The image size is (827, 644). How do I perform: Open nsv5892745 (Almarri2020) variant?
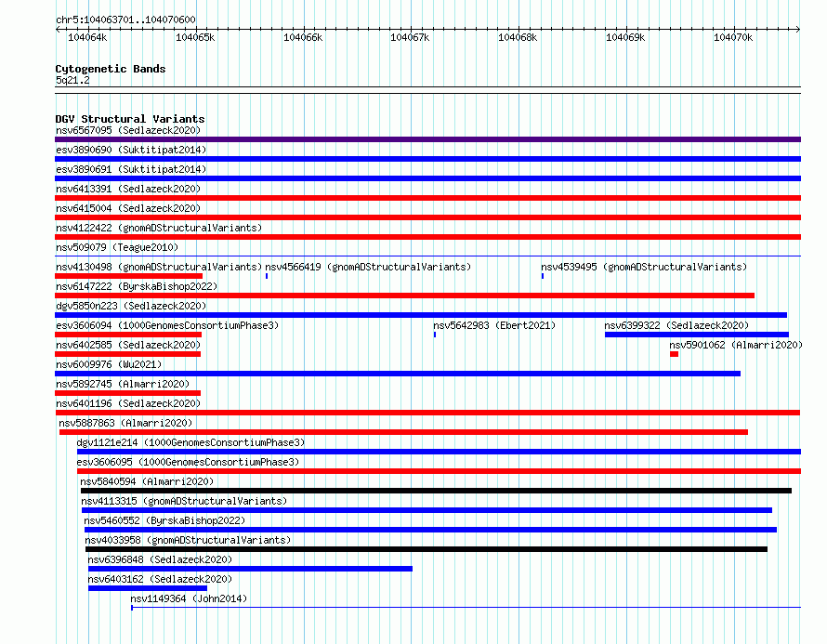click(x=123, y=384)
